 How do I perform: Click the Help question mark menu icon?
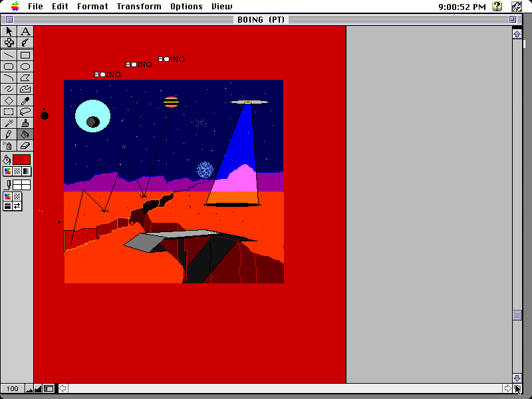coord(497,6)
